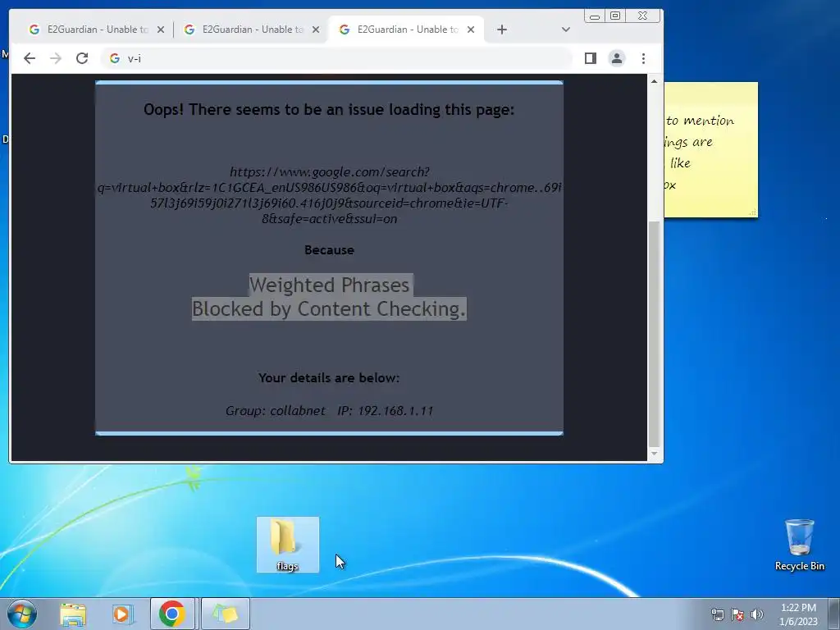Click the volume speaker tray icon

pos(757,614)
